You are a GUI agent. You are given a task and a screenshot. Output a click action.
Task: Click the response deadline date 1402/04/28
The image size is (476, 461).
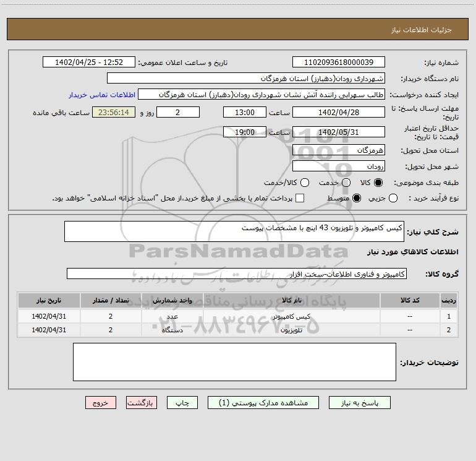coord(339,112)
